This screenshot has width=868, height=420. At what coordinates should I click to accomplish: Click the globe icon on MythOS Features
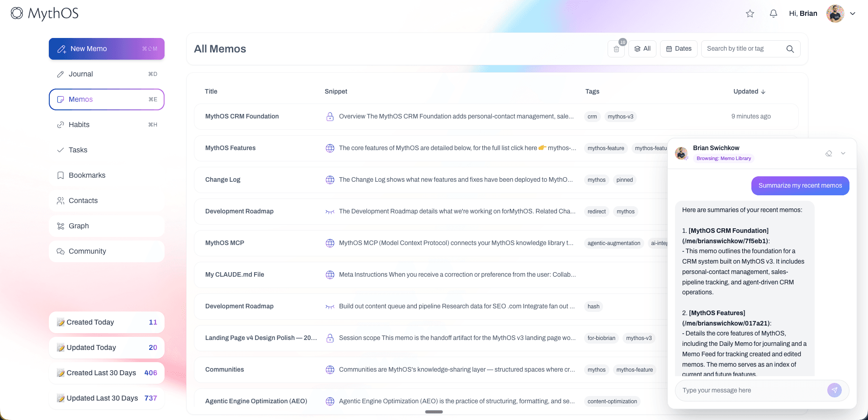click(x=330, y=148)
